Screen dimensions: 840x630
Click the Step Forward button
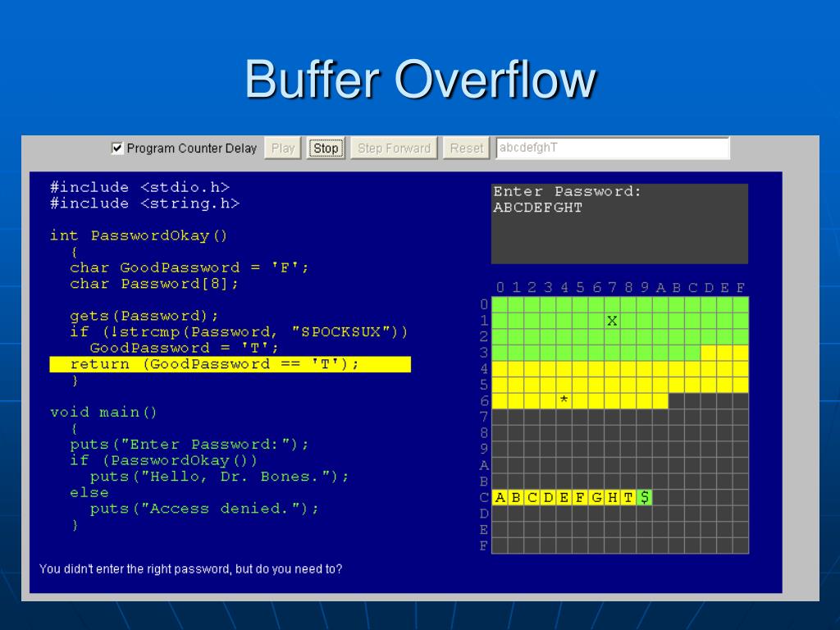pos(394,148)
